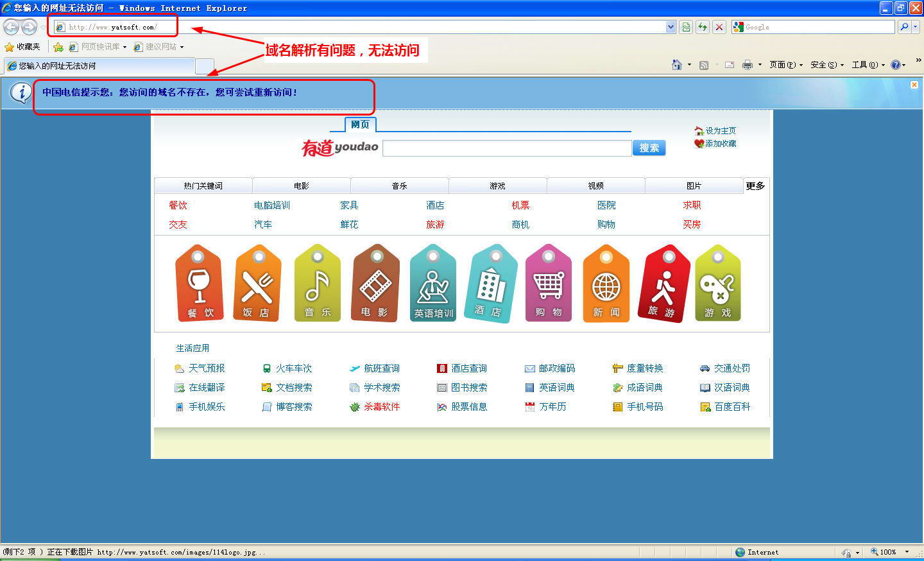Click the 餐饮 wine glass tag icon

pos(199,283)
